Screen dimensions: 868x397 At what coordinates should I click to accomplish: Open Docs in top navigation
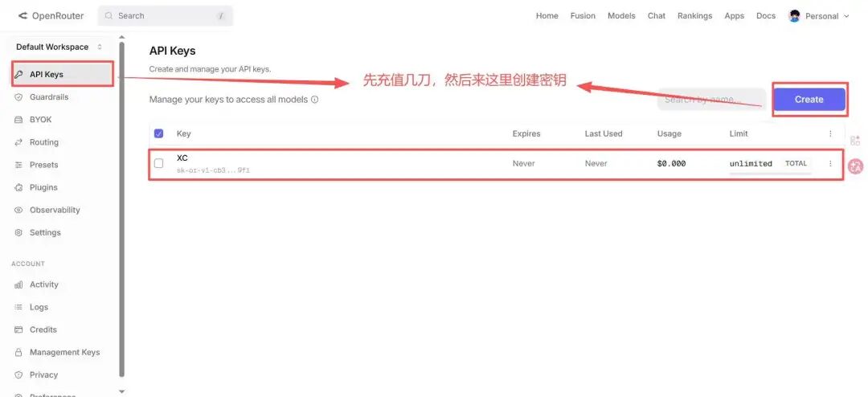(x=766, y=16)
